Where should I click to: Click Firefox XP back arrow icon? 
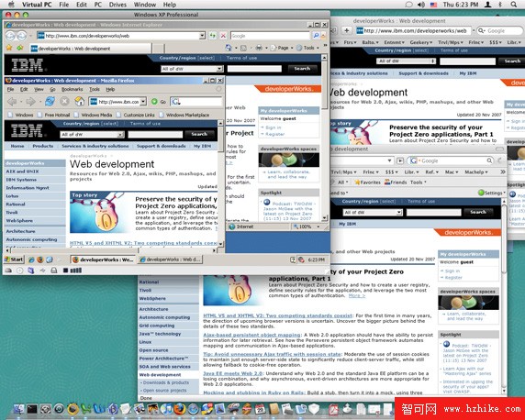coord(12,102)
